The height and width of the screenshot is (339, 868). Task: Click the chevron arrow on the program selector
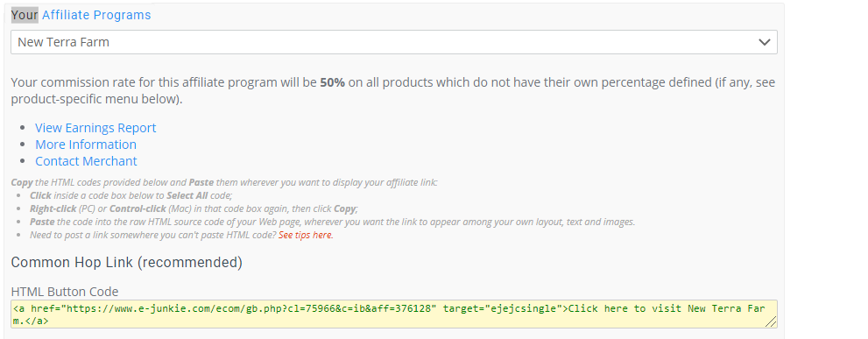point(765,42)
